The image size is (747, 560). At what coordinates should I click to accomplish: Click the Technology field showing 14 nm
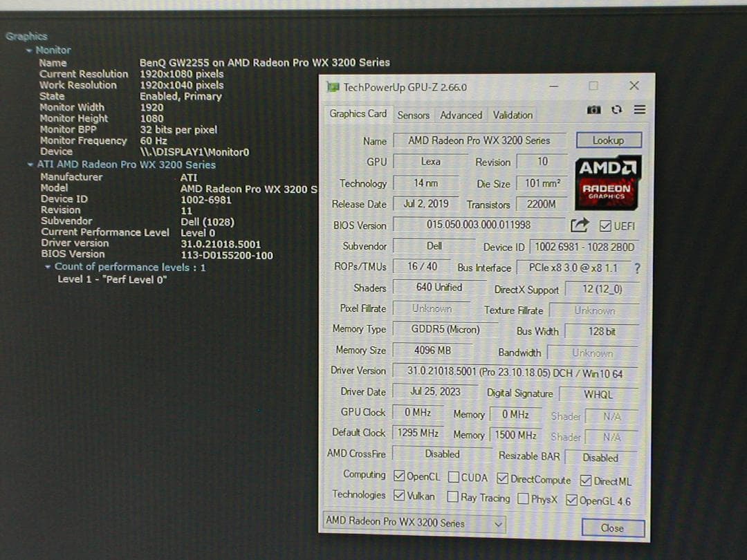[x=425, y=183]
